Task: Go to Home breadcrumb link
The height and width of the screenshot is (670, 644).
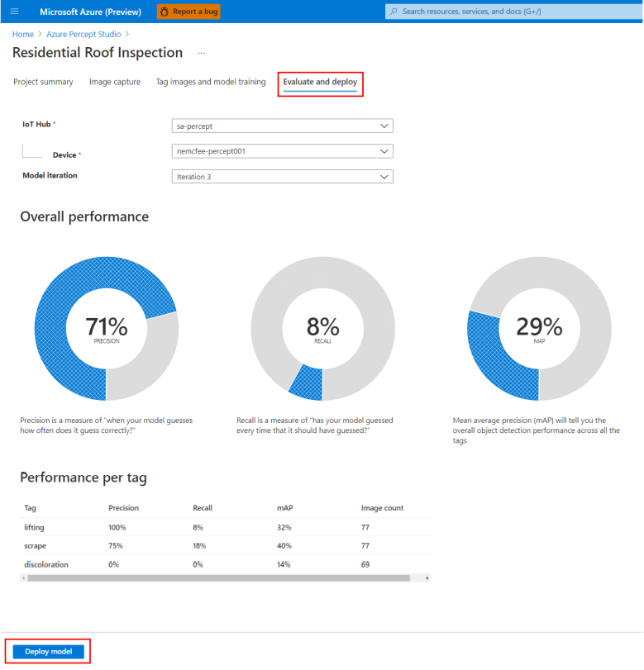Action: 23,34
